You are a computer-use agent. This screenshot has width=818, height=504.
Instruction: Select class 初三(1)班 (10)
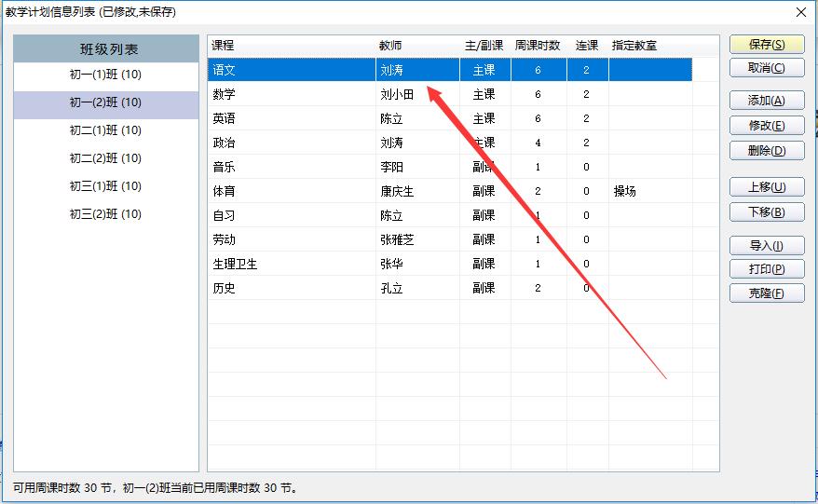[106, 186]
